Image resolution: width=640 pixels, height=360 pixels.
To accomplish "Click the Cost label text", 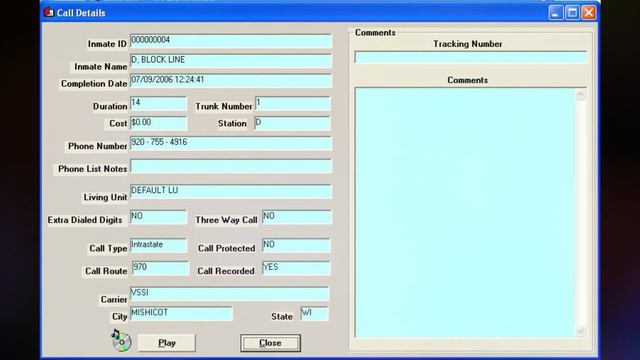I will tap(118, 123).
